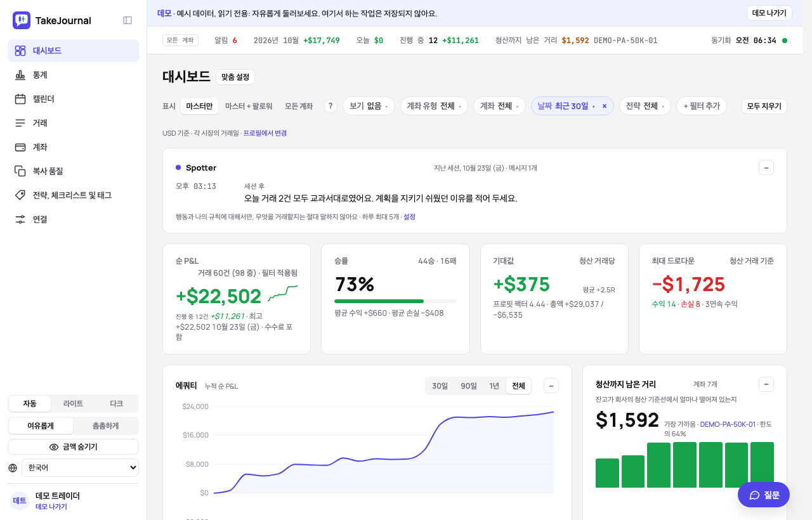The image size is (812, 520).
Task: Click the 계좌 card icon
Action: coord(20,147)
